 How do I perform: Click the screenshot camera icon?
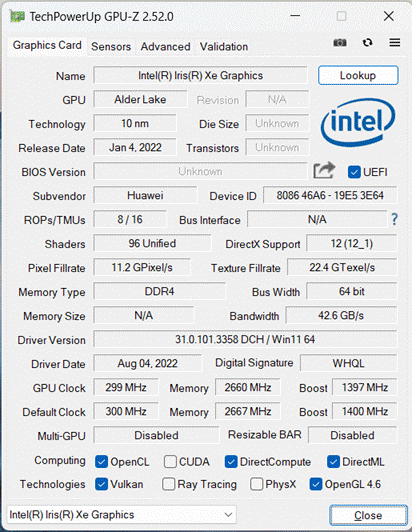pos(340,43)
